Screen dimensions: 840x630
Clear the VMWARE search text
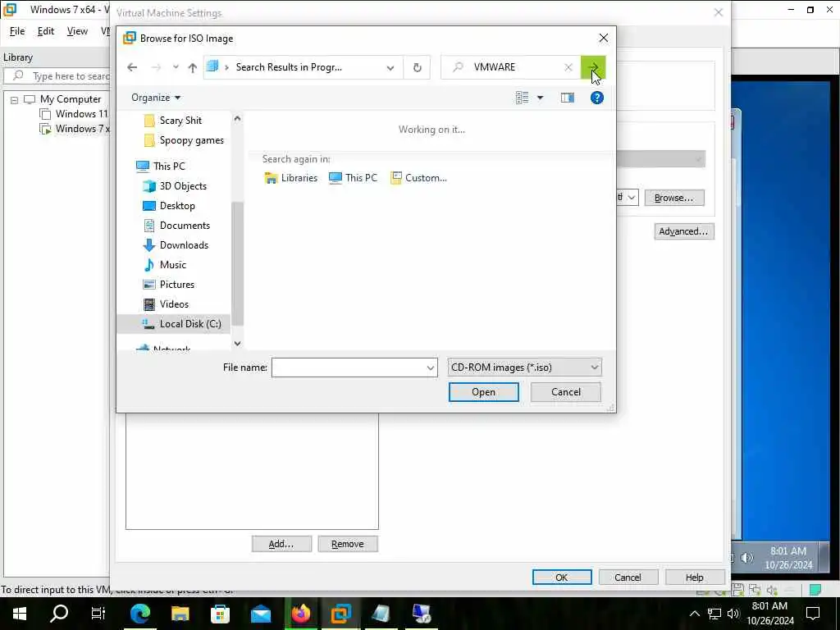[x=568, y=67]
